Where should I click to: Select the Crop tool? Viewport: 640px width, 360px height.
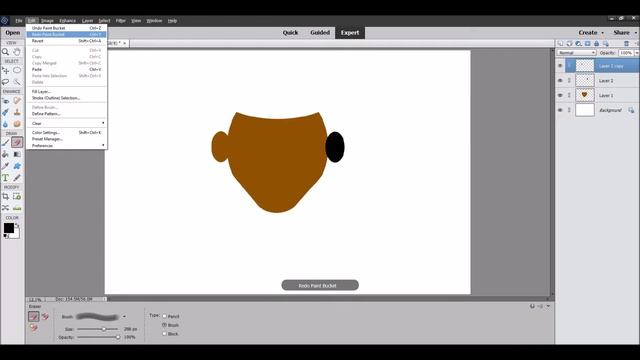click(5, 196)
